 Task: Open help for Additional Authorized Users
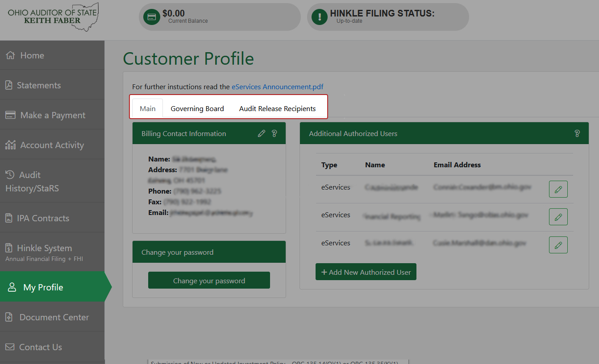pos(577,133)
